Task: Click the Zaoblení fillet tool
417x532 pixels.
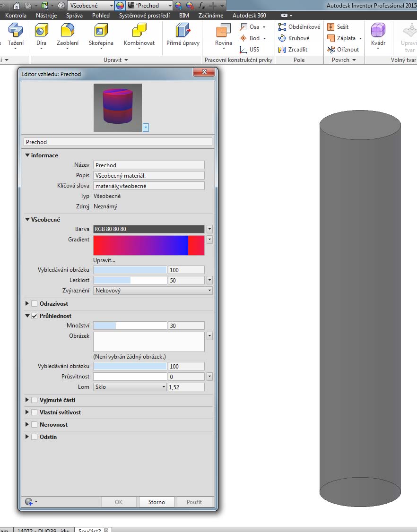Action: tap(68, 34)
